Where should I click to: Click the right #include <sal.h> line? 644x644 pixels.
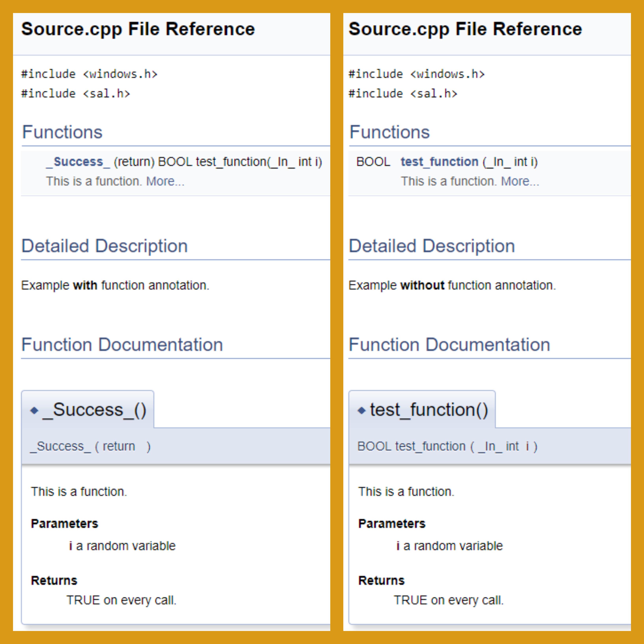coord(403,94)
